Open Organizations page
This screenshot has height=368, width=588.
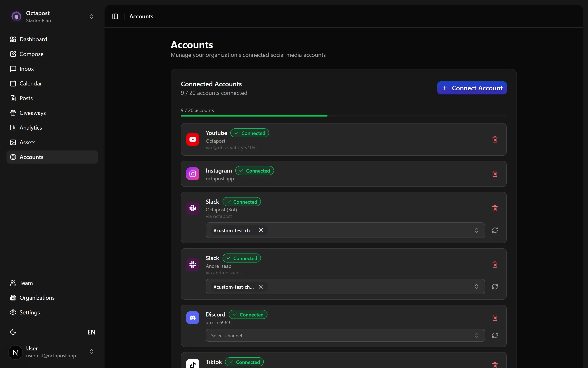pos(52,298)
